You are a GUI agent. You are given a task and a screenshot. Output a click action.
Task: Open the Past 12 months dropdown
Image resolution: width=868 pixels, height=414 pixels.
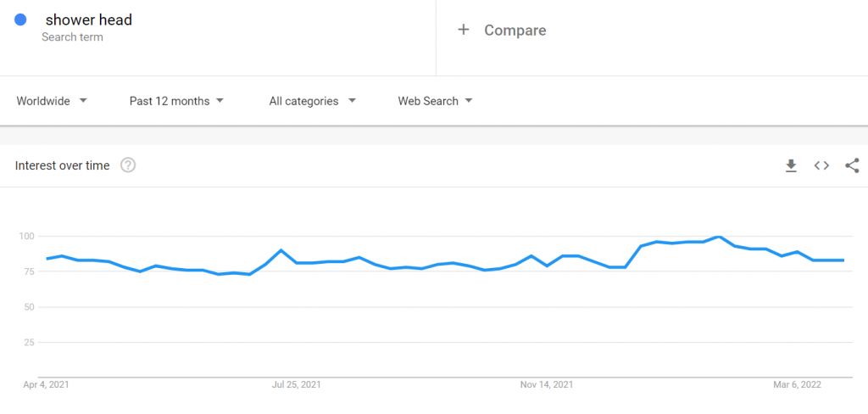coord(176,101)
